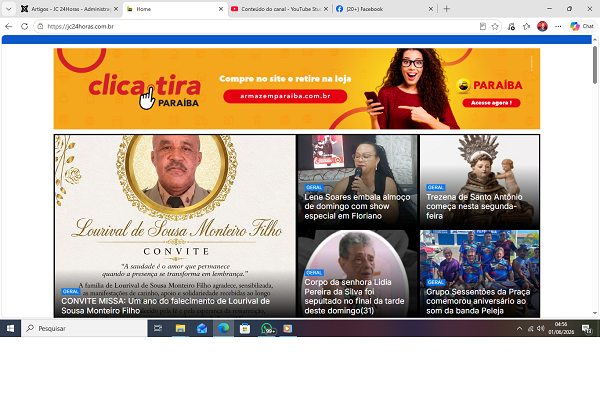600x395 pixels.
Task: Click GERAL tag on Lene Soares card
Action: [314, 188]
